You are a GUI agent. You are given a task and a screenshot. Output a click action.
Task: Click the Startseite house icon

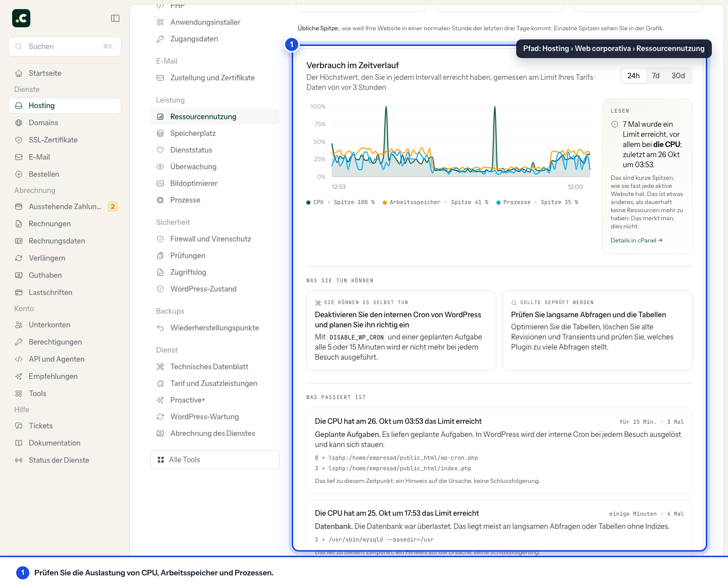tap(19, 73)
